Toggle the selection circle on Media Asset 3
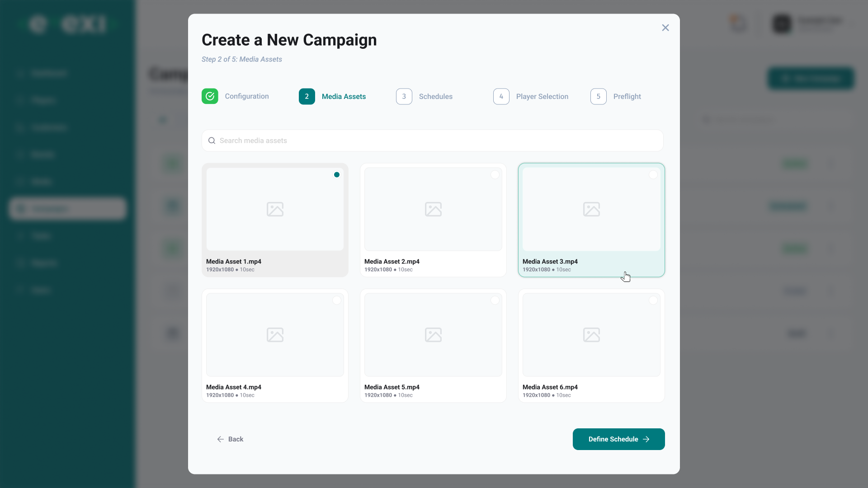The width and height of the screenshot is (868, 488). point(653,175)
